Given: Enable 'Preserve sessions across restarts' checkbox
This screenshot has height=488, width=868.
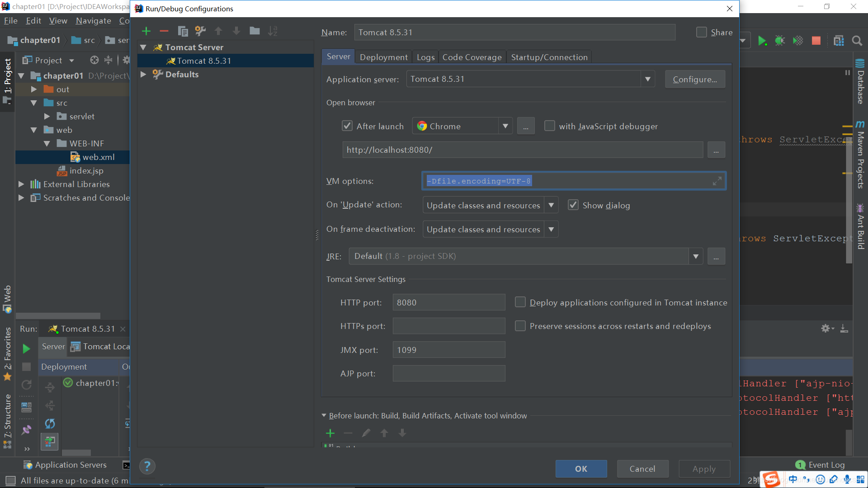Looking at the screenshot, I should click(x=519, y=326).
